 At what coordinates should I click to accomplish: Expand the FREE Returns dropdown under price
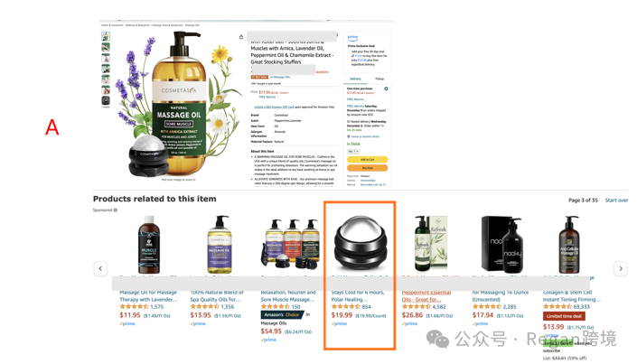click(x=269, y=97)
